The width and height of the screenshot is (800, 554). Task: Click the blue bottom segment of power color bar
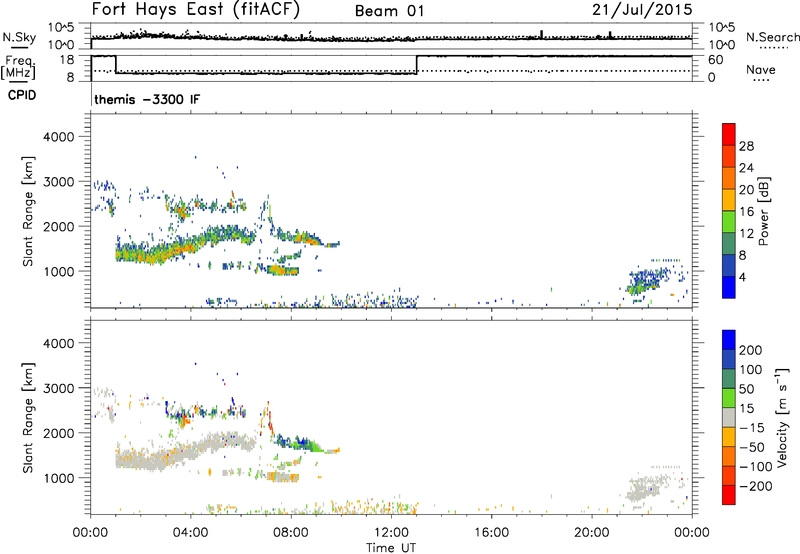729,287
